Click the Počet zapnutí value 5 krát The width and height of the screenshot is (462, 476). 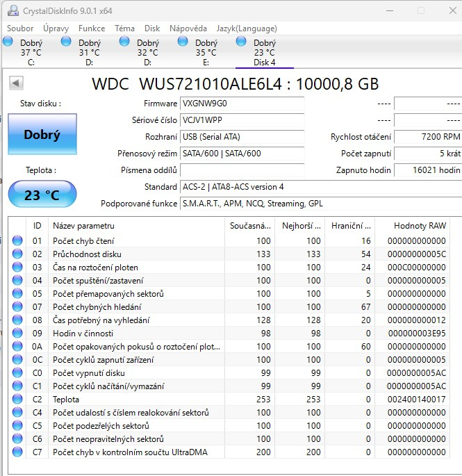pos(428,154)
